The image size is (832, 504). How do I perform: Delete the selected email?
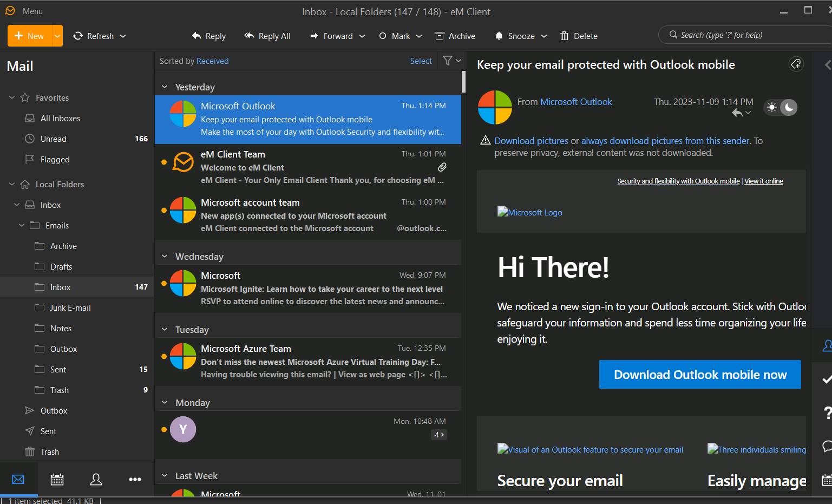click(579, 36)
